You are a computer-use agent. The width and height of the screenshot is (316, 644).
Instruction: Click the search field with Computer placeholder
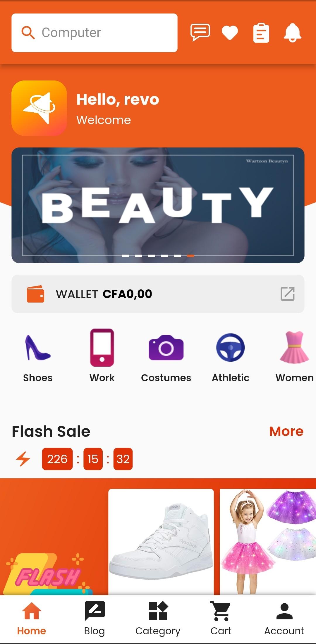(x=95, y=33)
